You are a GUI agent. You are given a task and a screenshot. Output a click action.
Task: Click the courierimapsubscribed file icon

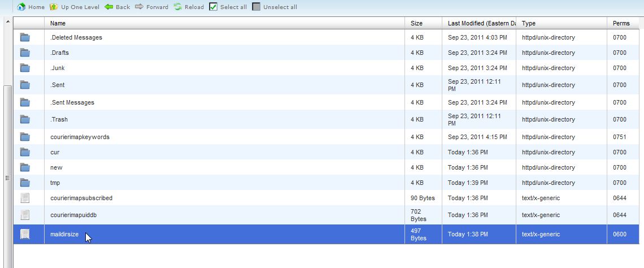tap(25, 198)
